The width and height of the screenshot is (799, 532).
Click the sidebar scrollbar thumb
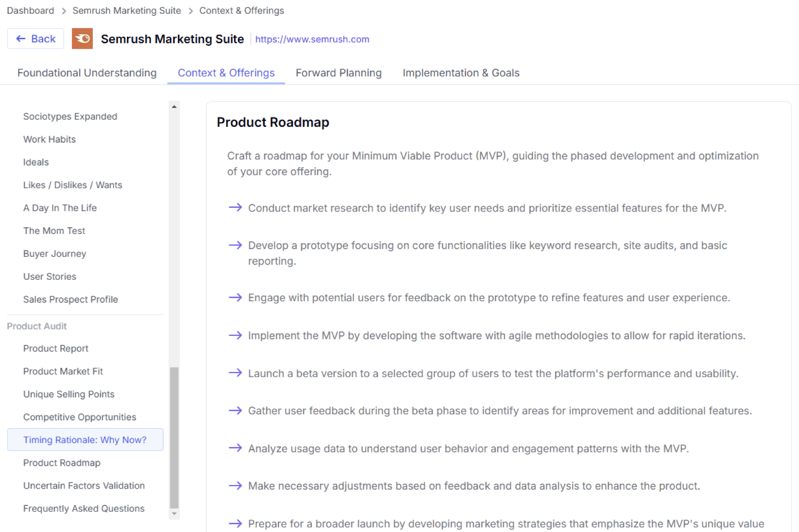click(174, 438)
